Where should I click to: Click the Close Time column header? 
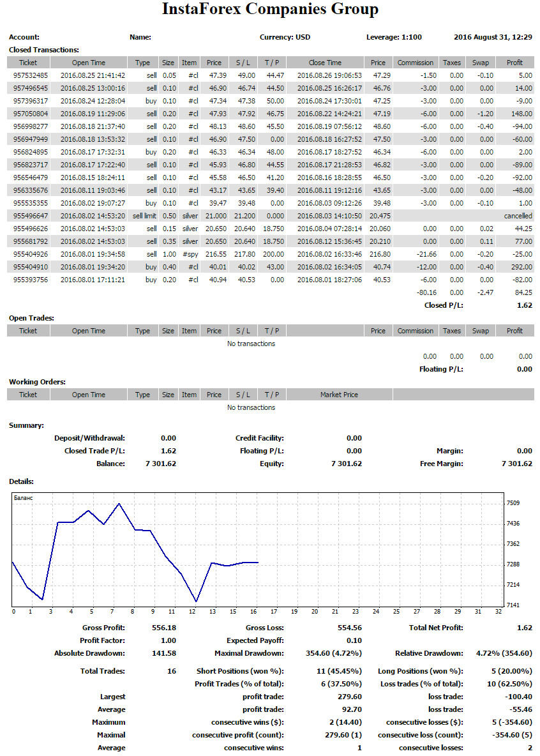pyautogui.click(x=325, y=63)
